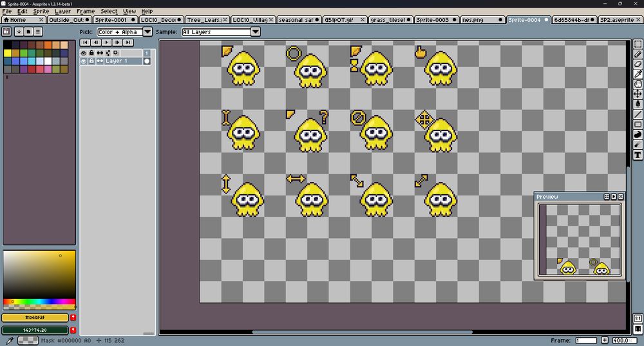The image size is (644, 346).
Task: Open the palette sort arrow button
Action: (x=19, y=32)
